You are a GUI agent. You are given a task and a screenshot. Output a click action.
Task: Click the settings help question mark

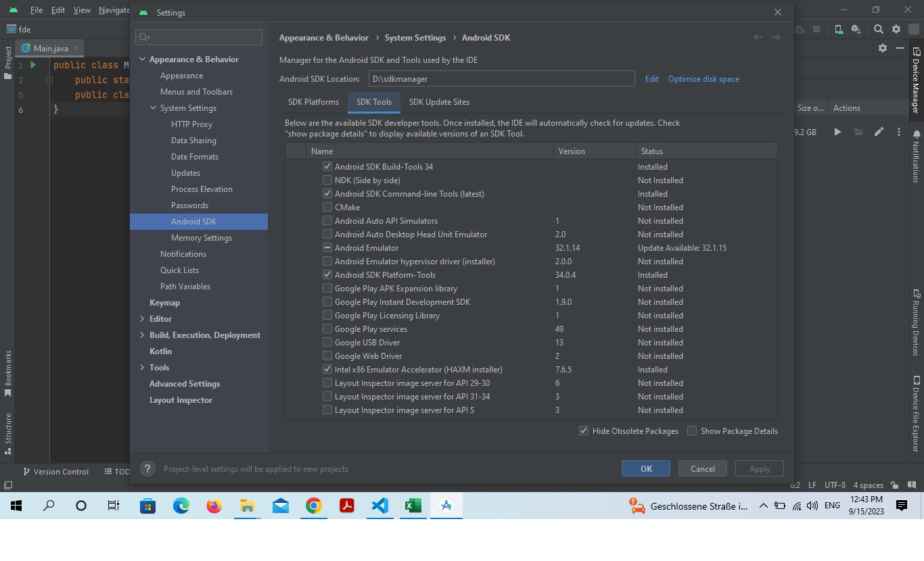(147, 468)
